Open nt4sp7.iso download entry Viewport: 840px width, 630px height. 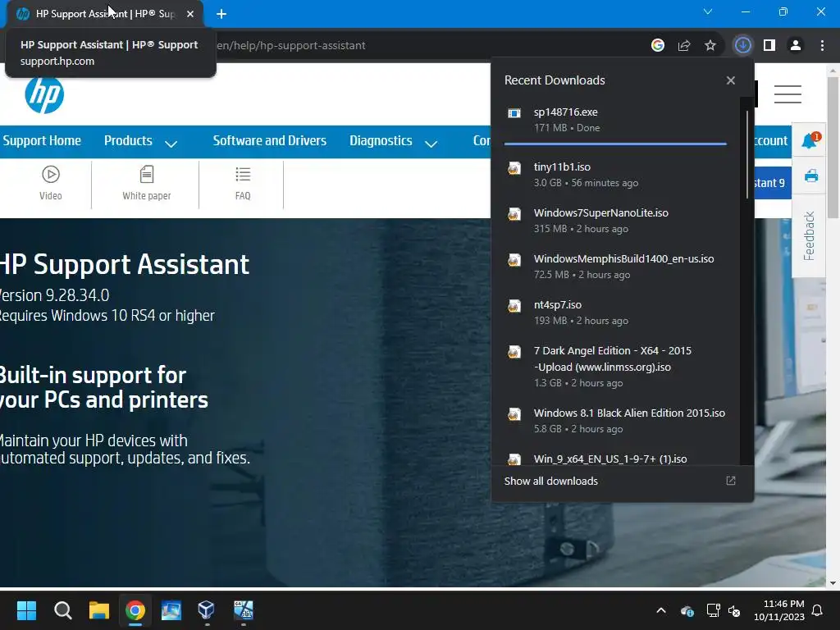coord(615,313)
